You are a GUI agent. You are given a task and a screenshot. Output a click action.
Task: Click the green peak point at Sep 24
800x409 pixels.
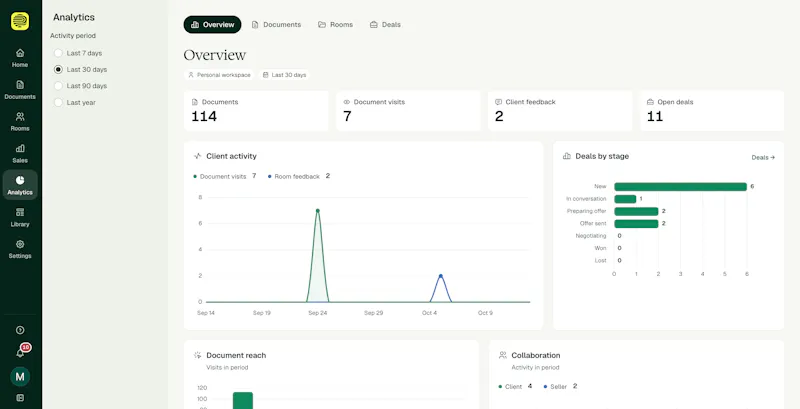click(317, 211)
